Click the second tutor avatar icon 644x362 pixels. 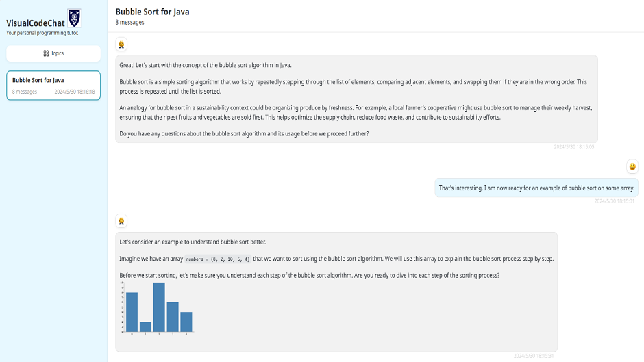click(121, 221)
